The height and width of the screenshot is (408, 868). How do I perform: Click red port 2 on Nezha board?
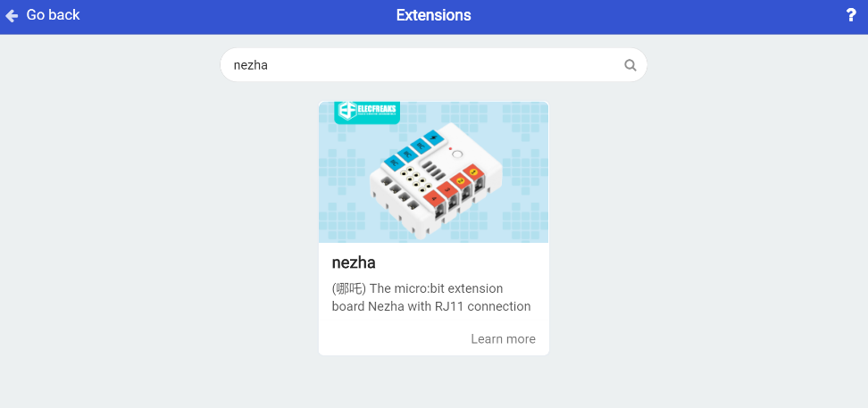[x=460, y=180]
